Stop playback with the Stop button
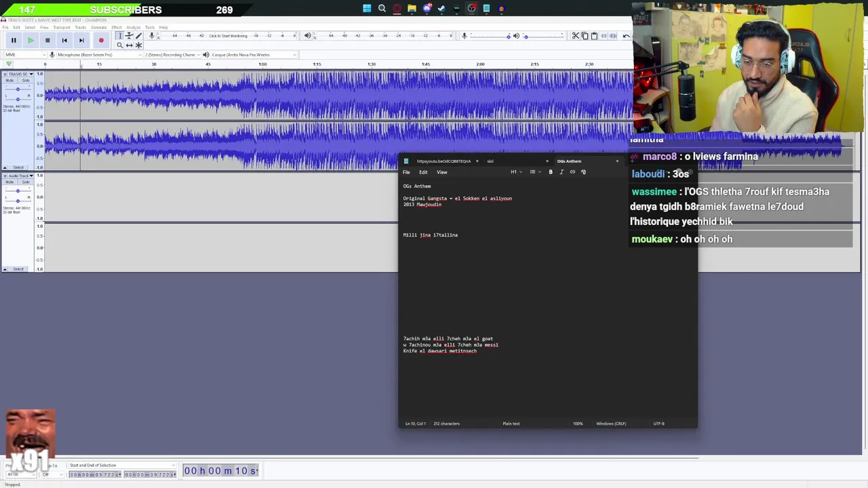Viewport: 868px width, 488px height. pos(47,41)
